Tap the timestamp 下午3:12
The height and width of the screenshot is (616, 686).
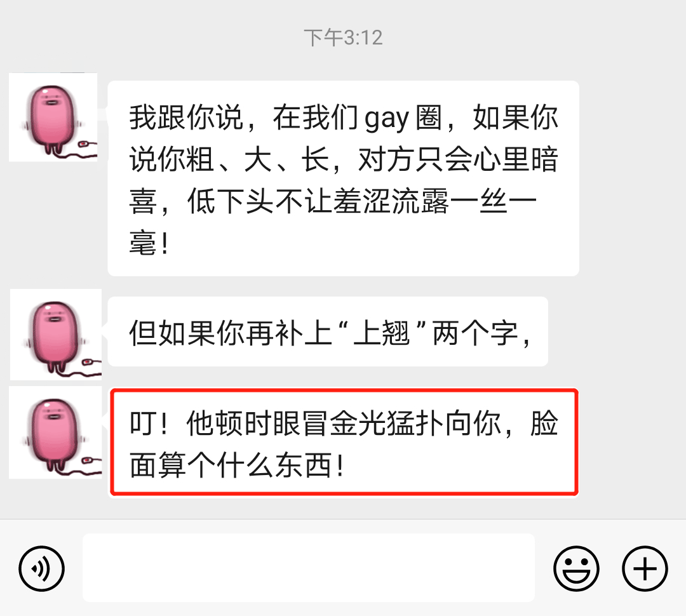pyautogui.click(x=344, y=37)
